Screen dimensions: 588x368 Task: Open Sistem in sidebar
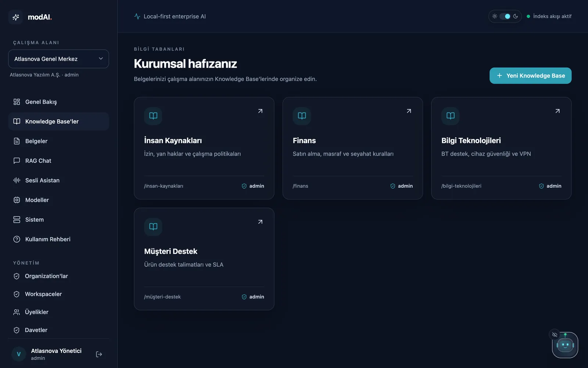(x=58, y=220)
